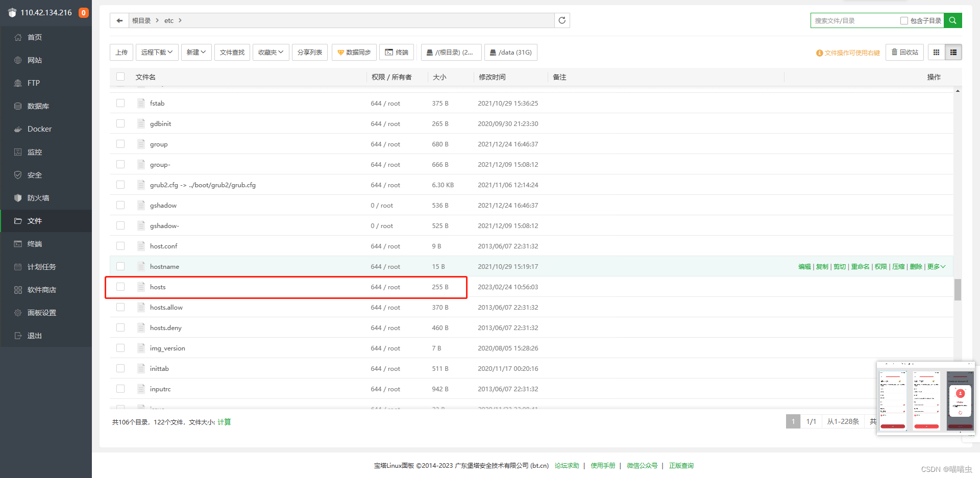Click the floating thumbnail preview

(926, 398)
